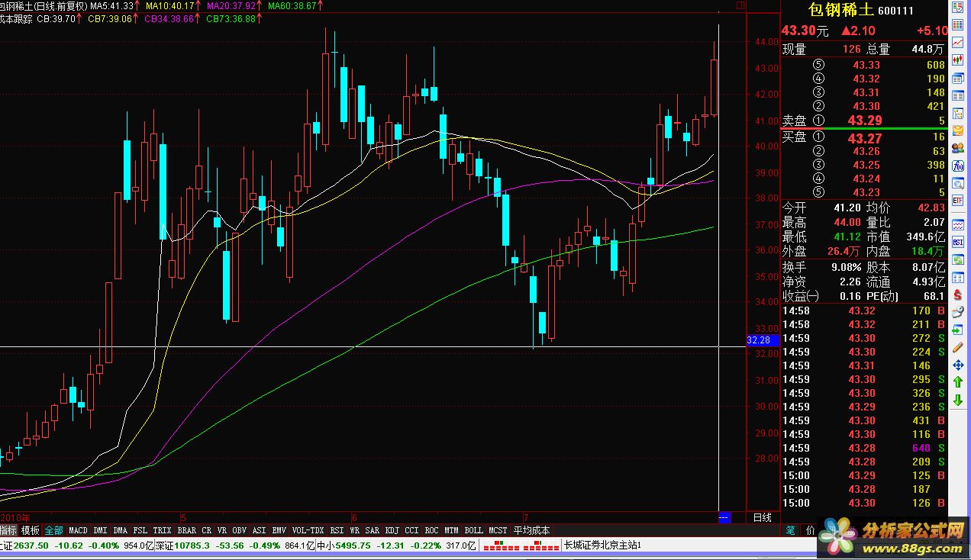Select the ROC indicator tab
Viewport: 971px width, 560px height.
431,529
